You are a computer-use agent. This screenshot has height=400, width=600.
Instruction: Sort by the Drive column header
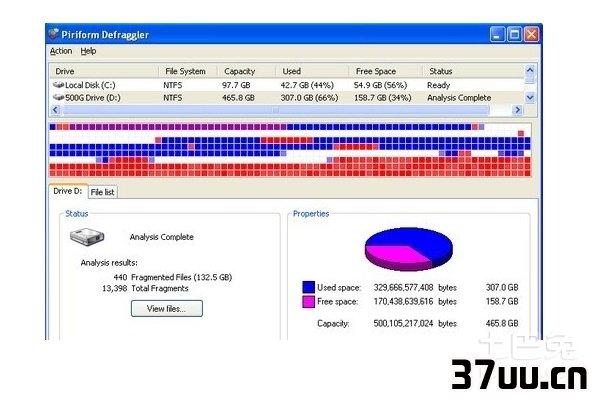[x=104, y=71]
